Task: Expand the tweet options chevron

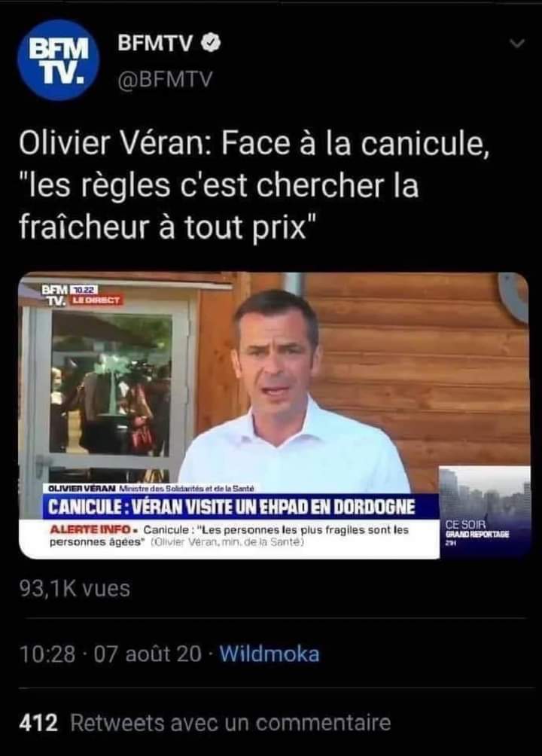Action: coord(517,44)
